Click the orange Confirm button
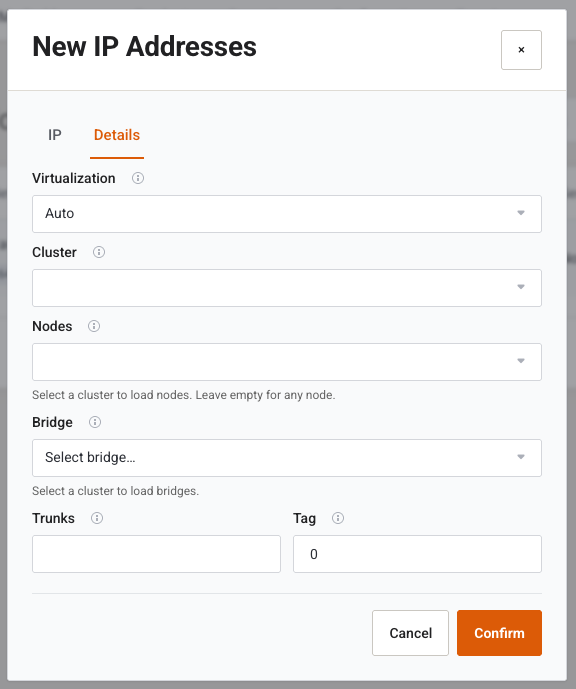 (499, 633)
